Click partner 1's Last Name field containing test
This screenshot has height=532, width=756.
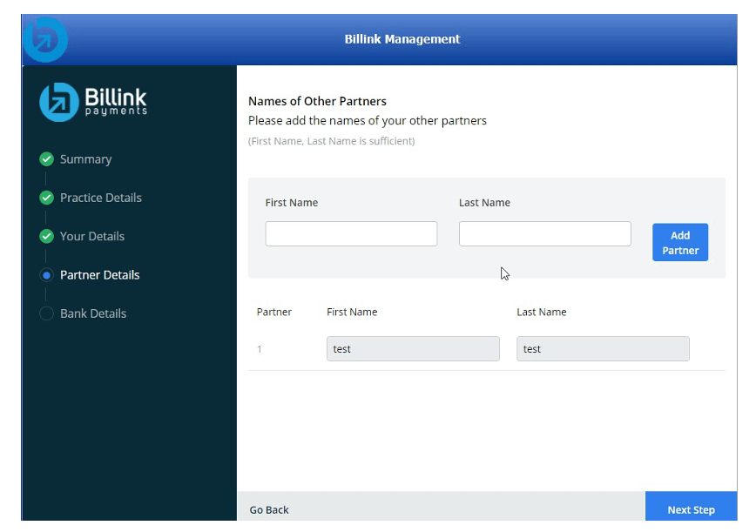click(603, 349)
